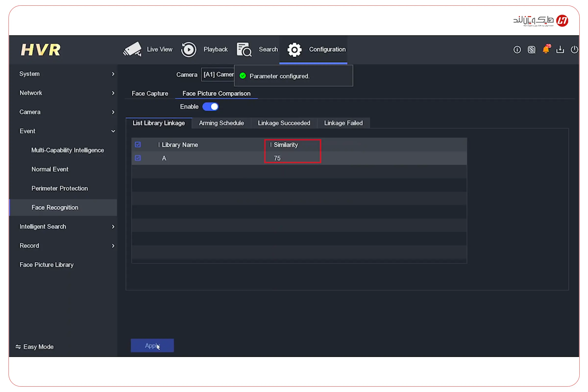
Task: Open the Face Capture tab
Action: point(150,94)
